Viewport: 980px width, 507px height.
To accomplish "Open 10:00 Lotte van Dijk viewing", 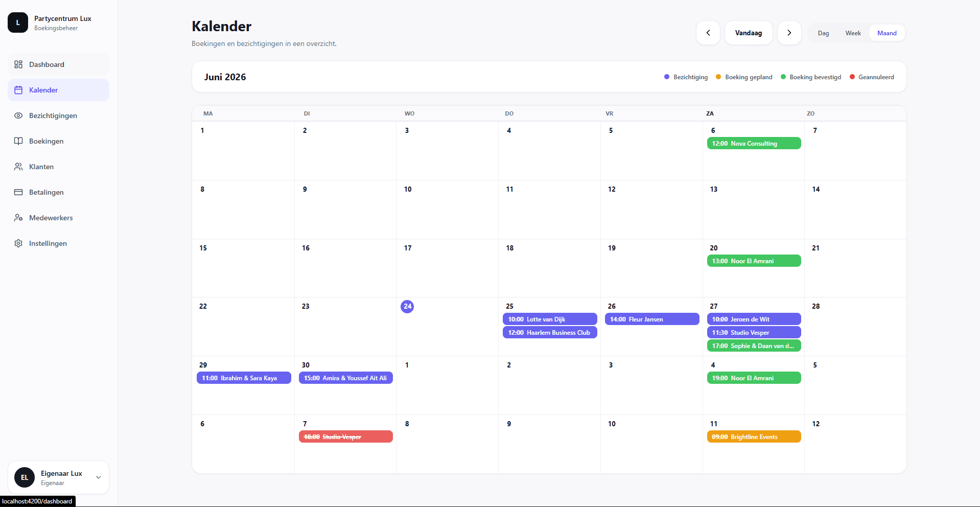I will (x=550, y=319).
